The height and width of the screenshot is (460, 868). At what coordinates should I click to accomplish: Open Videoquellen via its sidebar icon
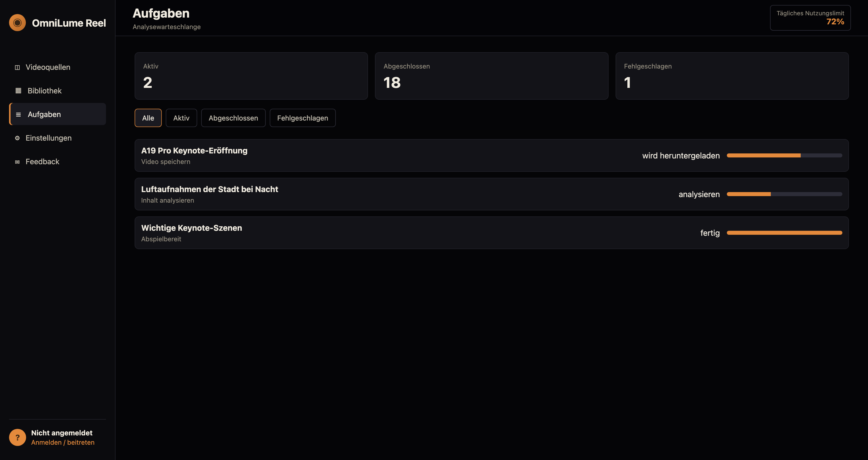point(17,67)
